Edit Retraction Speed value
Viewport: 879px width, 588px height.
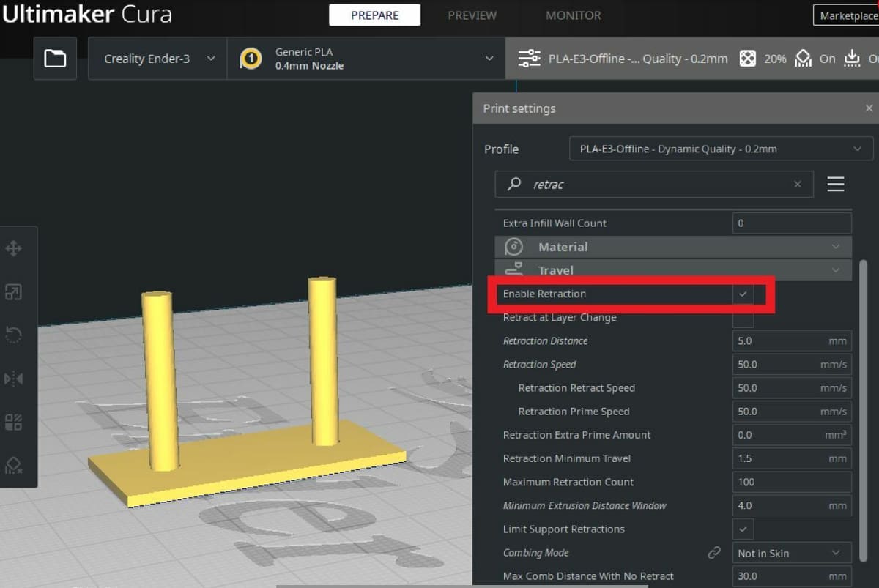coord(792,364)
